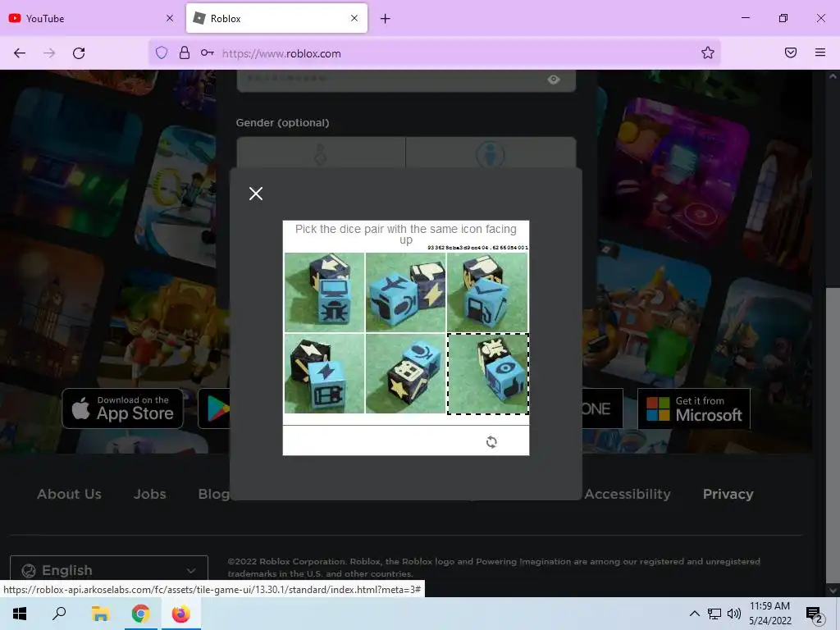Pick the dice tile with monitor and bug
This screenshot has height=630, width=840.
pos(324,292)
